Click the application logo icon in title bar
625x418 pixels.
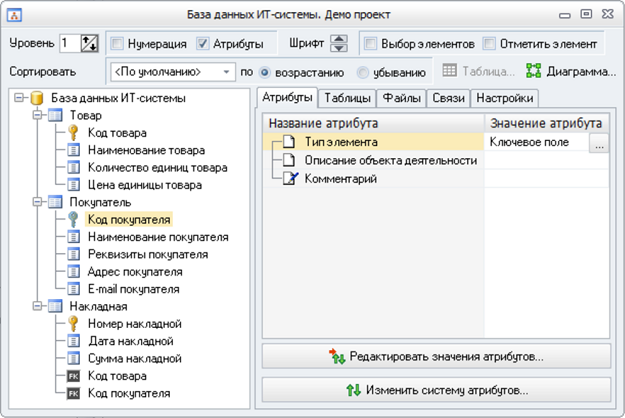click(14, 15)
